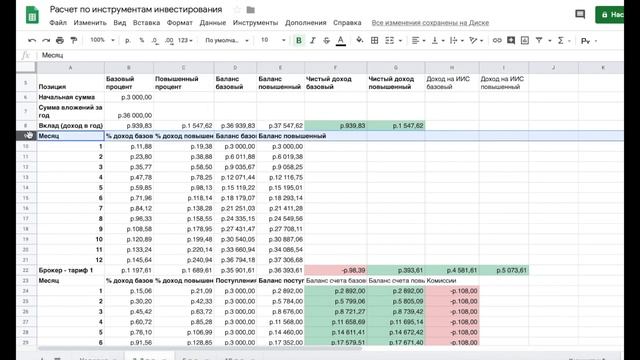Select cell with value р.36 000,00
640x360 pixels.
pyautogui.click(x=129, y=111)
